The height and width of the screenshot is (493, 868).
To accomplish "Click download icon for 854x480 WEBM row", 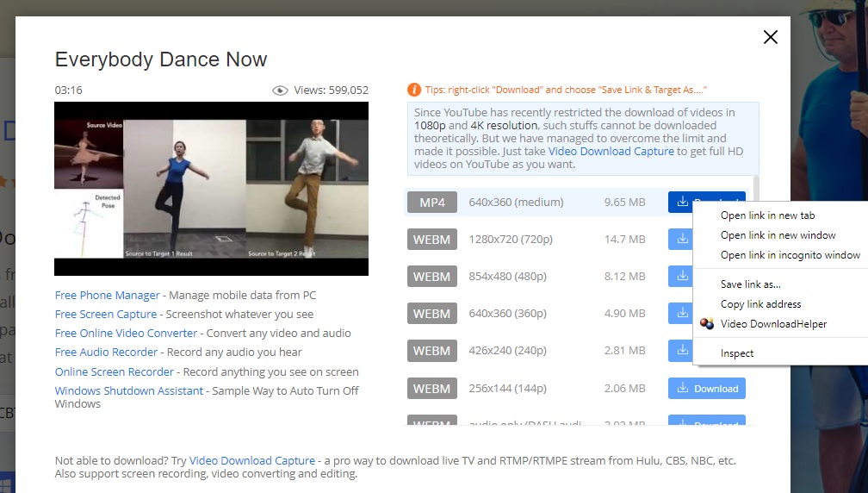I will coord(683,276).
